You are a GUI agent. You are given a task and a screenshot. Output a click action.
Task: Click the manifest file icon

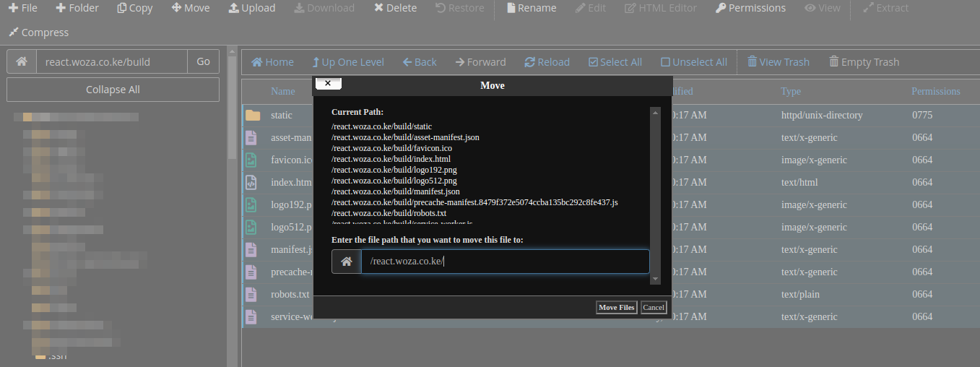click(x=251, y=249)
